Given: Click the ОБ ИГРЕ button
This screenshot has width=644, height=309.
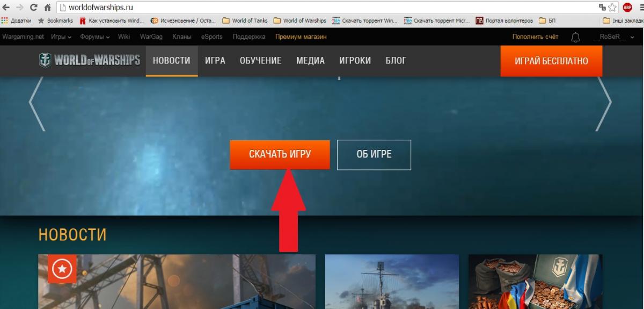Looking at the screenshot, I should [x=374, y=155].
